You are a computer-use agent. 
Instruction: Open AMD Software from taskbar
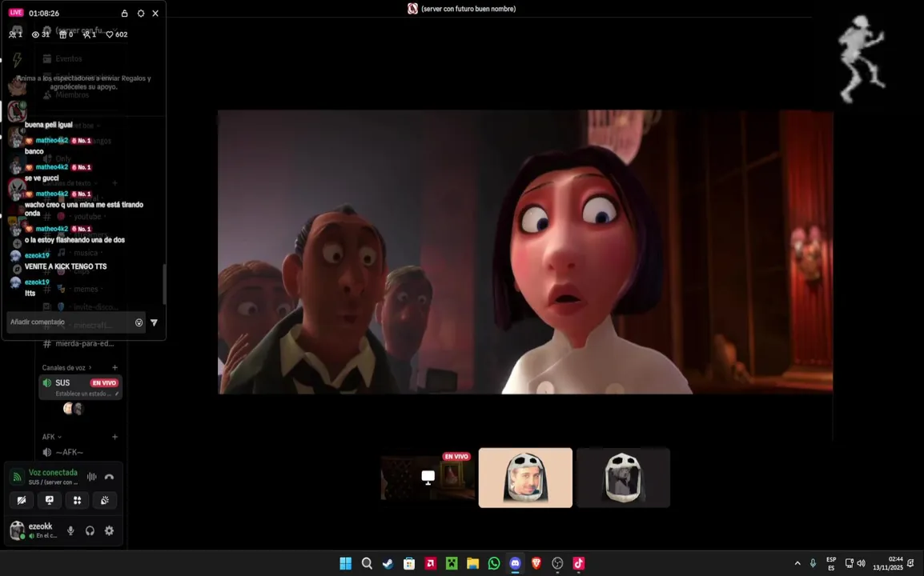tap(430, 564)
